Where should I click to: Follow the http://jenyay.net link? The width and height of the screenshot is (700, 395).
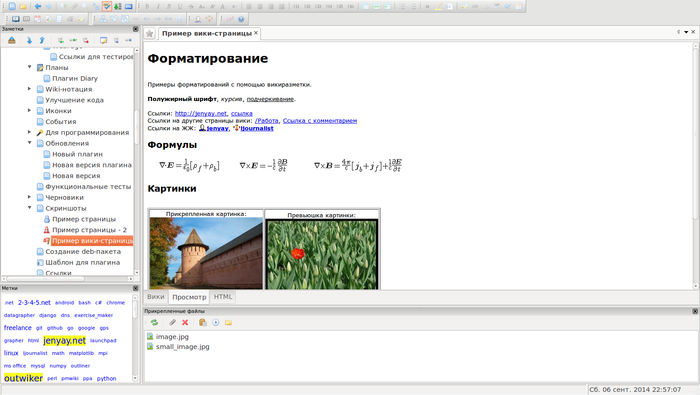tap(201, 113)
